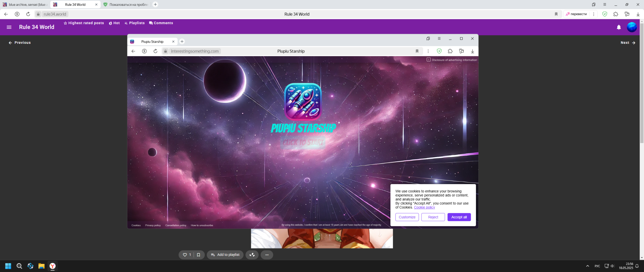Image resolution: width=644 pixels, height=272 pixels.
Task: Open the hamburger menu beside Rule 34 World
Action: coord(9,27)
